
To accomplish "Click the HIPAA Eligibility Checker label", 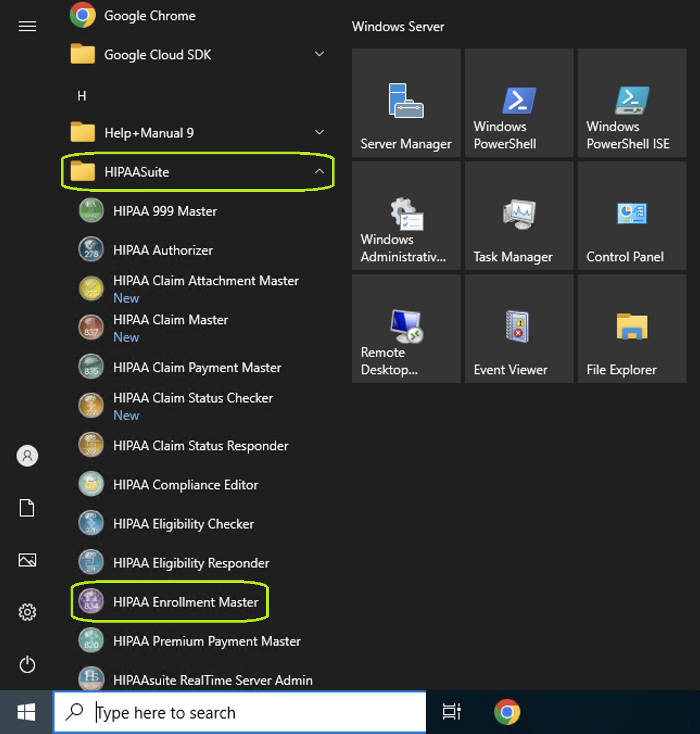I will (x=184, y=524).
